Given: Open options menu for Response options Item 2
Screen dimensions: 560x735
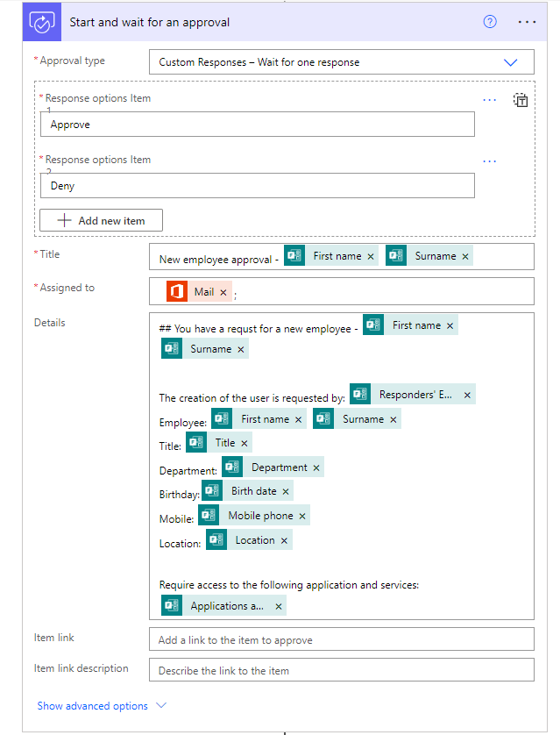Looking at the screenshot, I should (x=489, y=161).
